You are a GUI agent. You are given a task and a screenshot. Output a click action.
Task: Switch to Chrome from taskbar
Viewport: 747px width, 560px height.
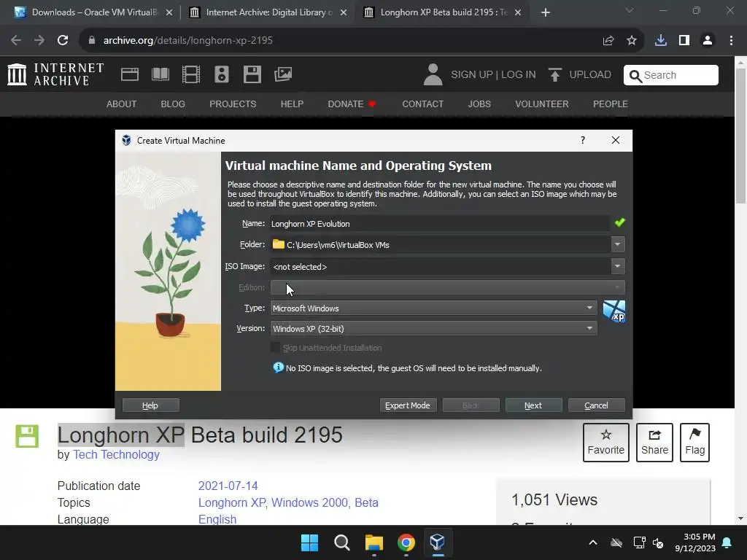coord(406,542)
